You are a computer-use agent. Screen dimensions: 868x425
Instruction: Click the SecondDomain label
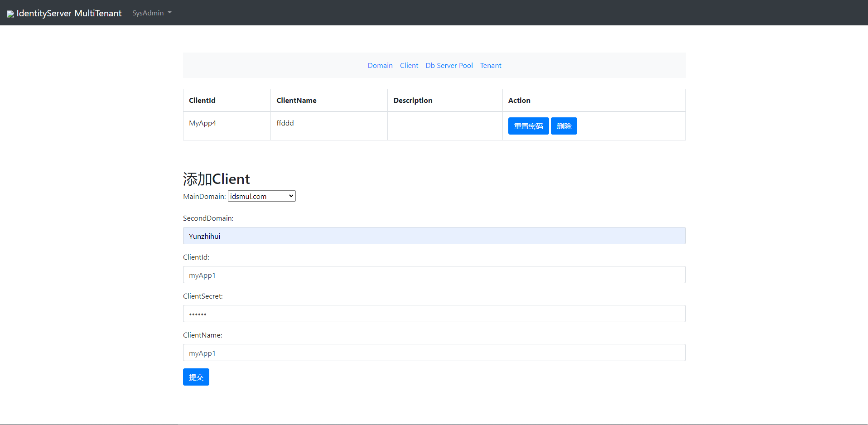208,218
